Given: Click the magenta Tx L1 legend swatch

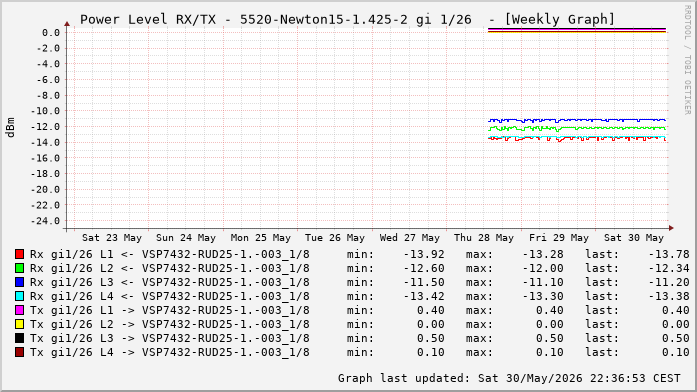Looking at the screenshot, I should click(x=19, y=310).
